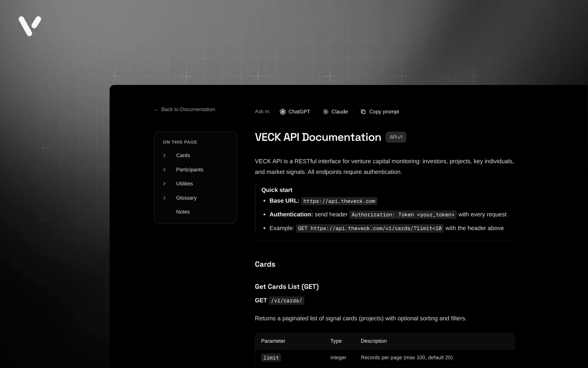Screen dimensions: 588x368
Task: Click the API v1 badge
Action: [x=396, y=137]
